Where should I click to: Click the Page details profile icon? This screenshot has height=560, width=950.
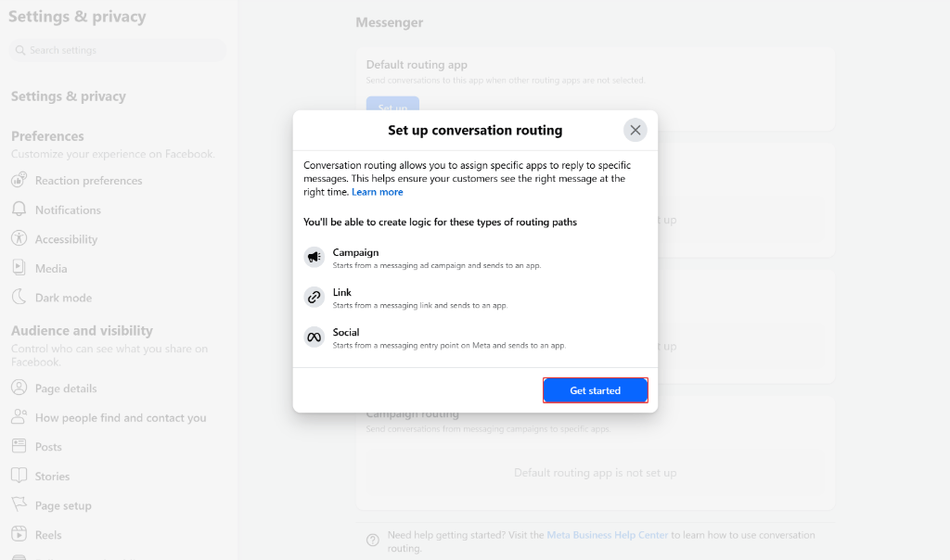[x=19, y=388]
